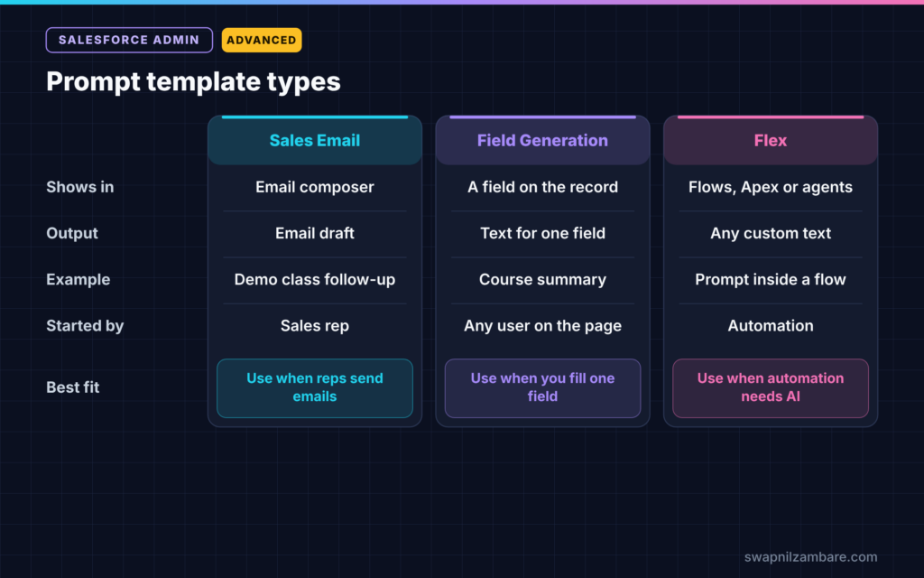The height and width of the screenshot is (578, 924).
Task: Click the 'Course summary' cell
Action: click(542, 280)
